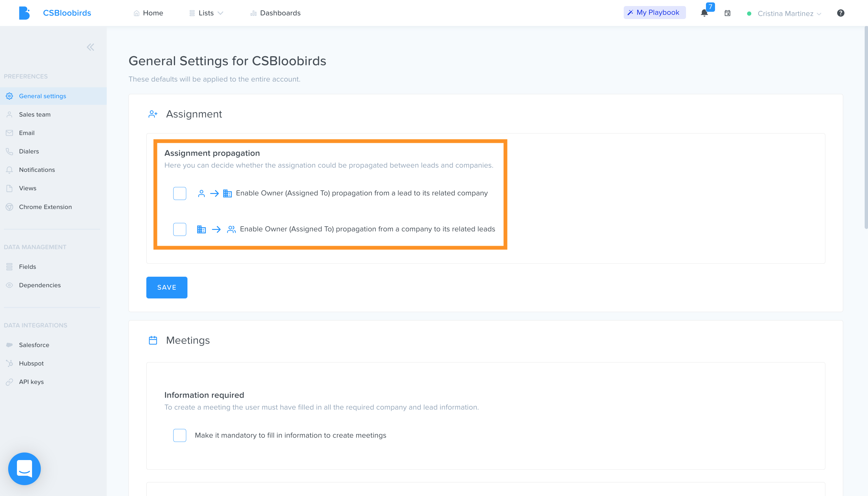The image size is (868, 496).
Task: Click the CSBloobirds account name
Action: 67,13
